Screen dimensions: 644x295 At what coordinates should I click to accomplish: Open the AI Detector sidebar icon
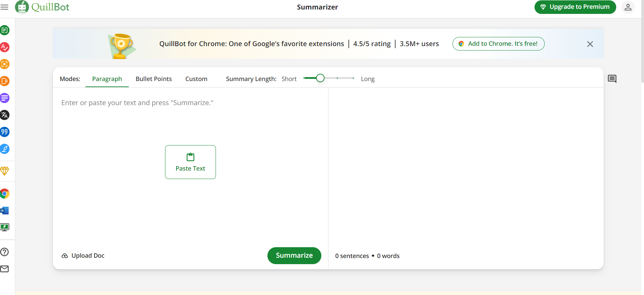point(4,64)
